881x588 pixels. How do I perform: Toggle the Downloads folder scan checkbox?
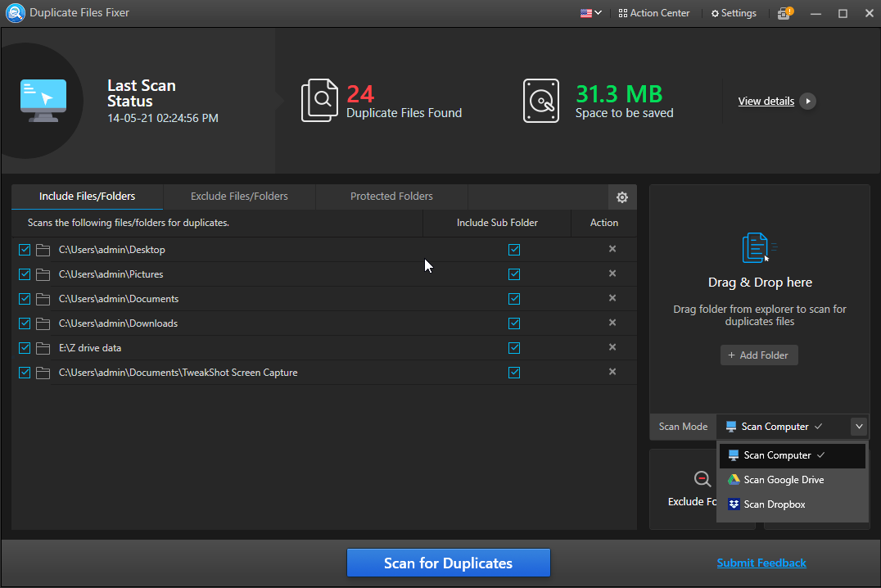point(24,323)
